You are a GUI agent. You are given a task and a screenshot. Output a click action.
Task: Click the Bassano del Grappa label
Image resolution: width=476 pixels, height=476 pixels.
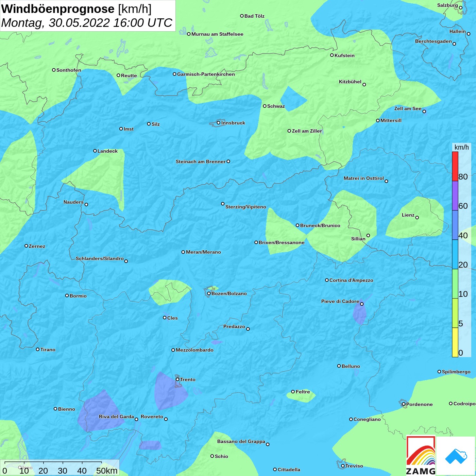click(x=241, y=441)
